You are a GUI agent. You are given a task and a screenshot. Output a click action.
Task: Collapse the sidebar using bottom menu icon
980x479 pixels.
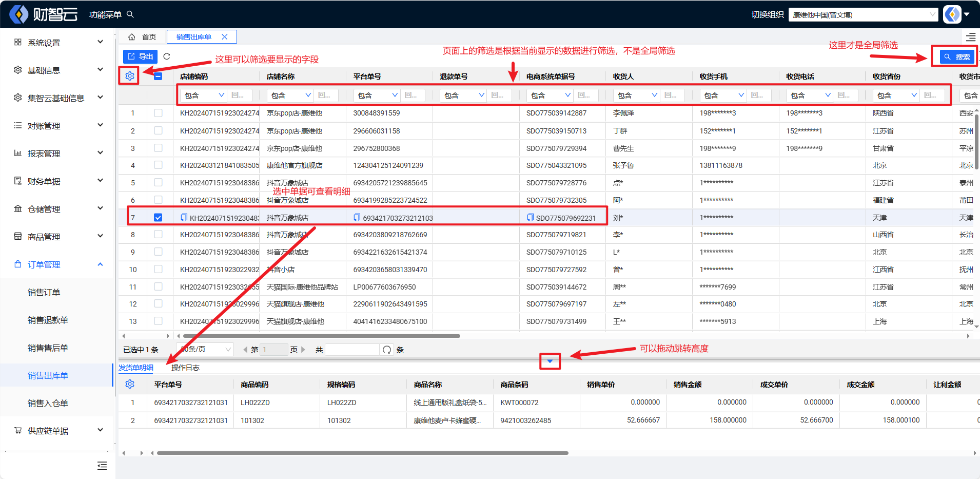pos(102,466)
